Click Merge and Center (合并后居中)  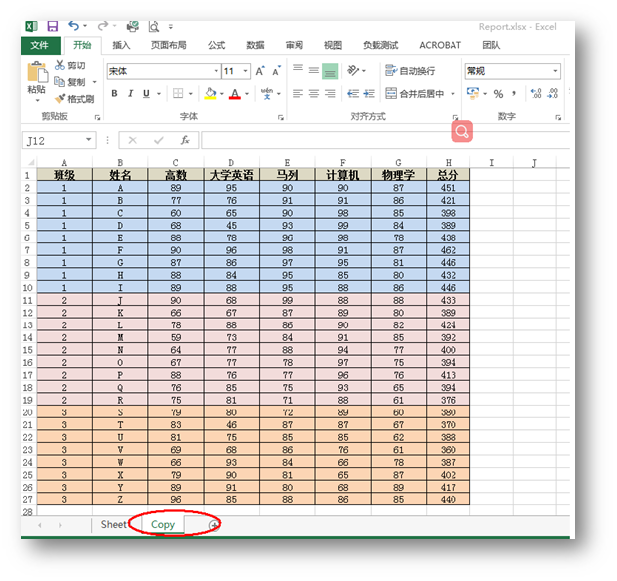[x=420, y=94]
